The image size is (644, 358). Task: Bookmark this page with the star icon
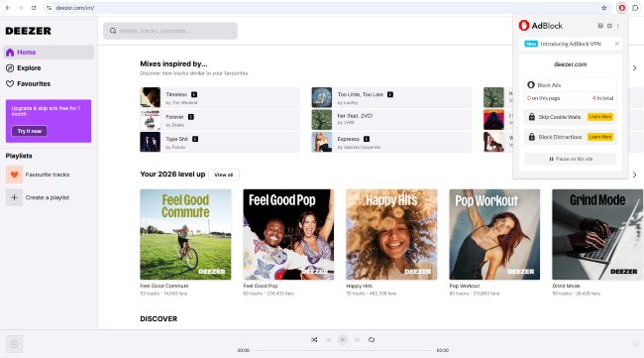pyautogui.click(x=603, y=8)
